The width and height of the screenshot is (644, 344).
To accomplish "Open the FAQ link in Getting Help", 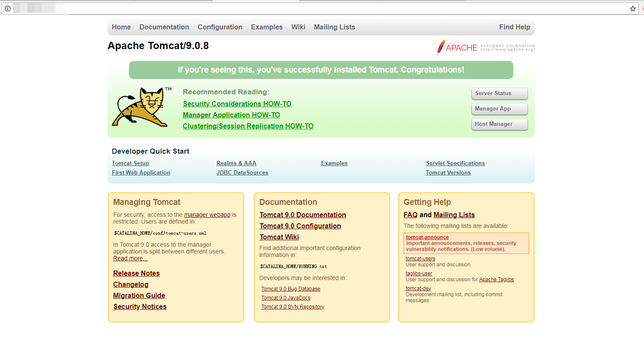I will (x=410, y=215).
